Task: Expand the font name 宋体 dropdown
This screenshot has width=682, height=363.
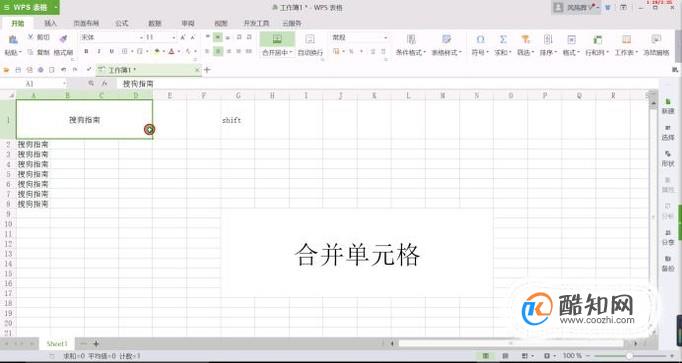Action: 141,38
